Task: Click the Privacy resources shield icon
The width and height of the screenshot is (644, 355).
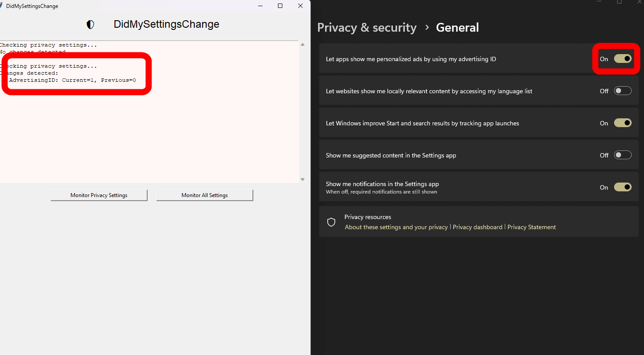Action: (x=331, y=222)
